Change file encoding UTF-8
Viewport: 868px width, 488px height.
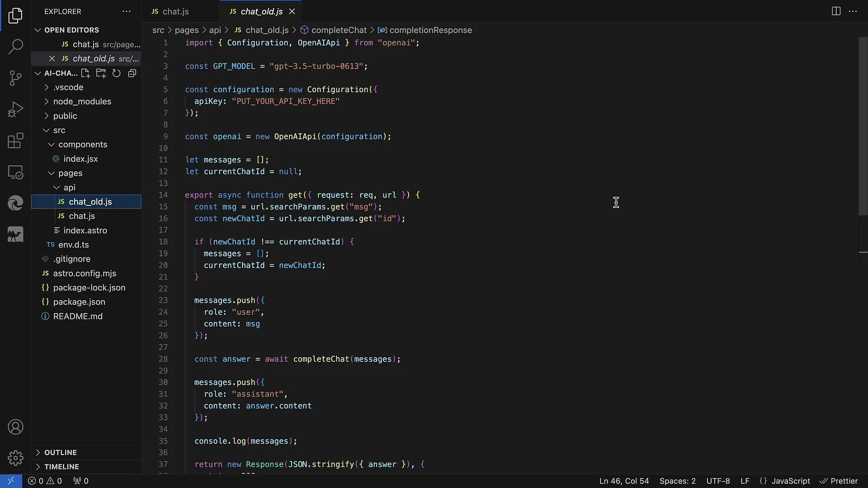[718, 481]
